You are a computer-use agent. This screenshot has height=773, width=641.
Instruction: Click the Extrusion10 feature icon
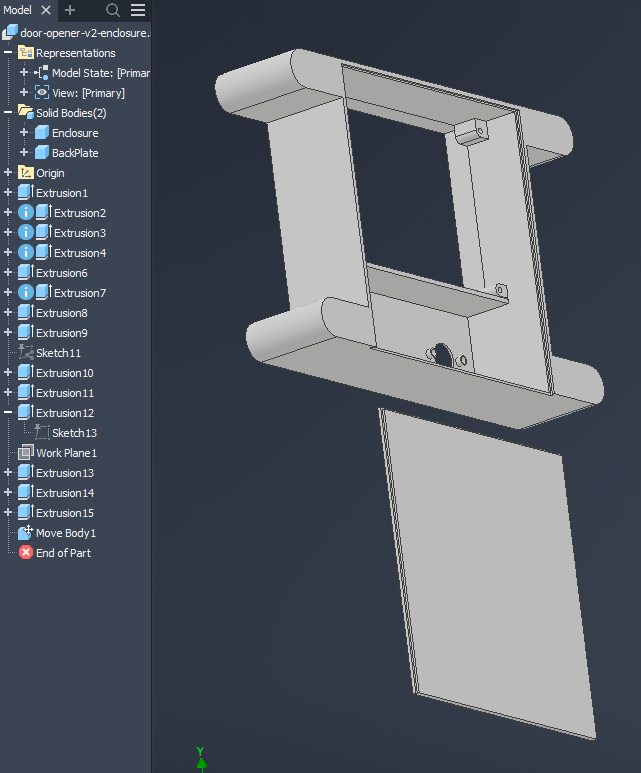[x=26, y=372]
